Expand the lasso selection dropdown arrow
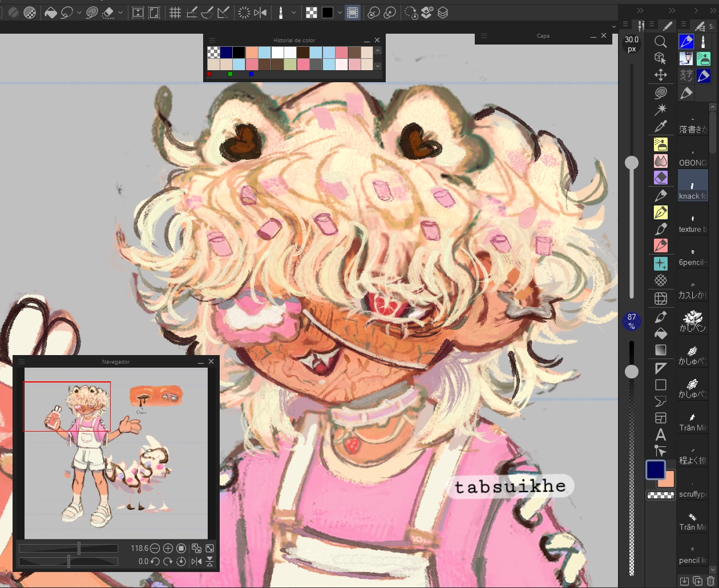The width and height of the screenshot is (719, 588). pos(79,13)
